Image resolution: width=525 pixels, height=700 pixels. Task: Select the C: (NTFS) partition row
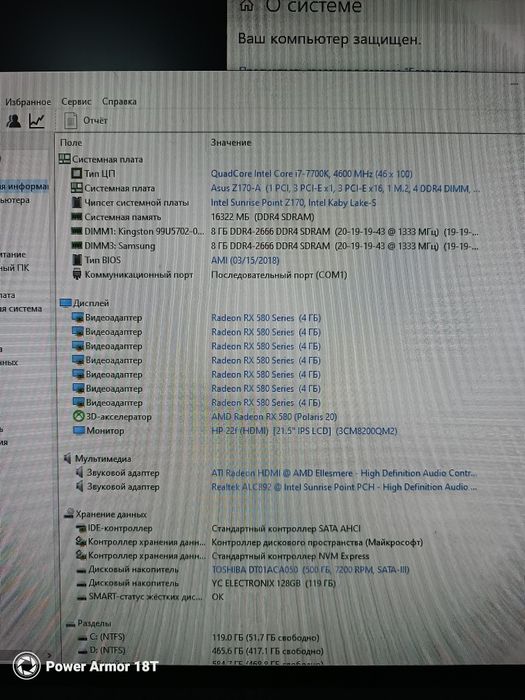pos(268,637)
